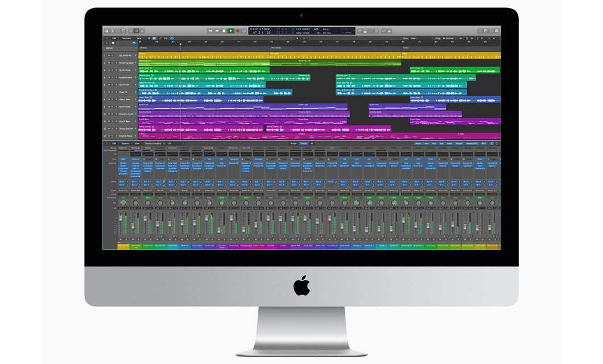This screenshot has width=603, height=364.
Task: Solo the Massive Bass track header
Action: [113, 77]
